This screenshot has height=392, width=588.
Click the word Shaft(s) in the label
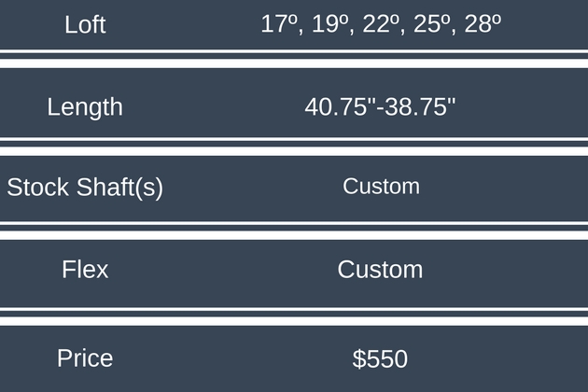coord(119,188)
